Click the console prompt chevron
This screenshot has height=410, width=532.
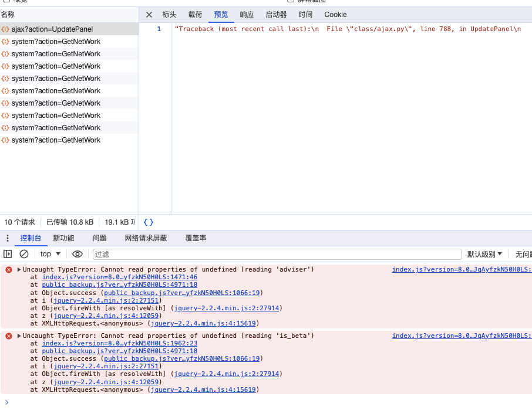click(x=7, y=402)
